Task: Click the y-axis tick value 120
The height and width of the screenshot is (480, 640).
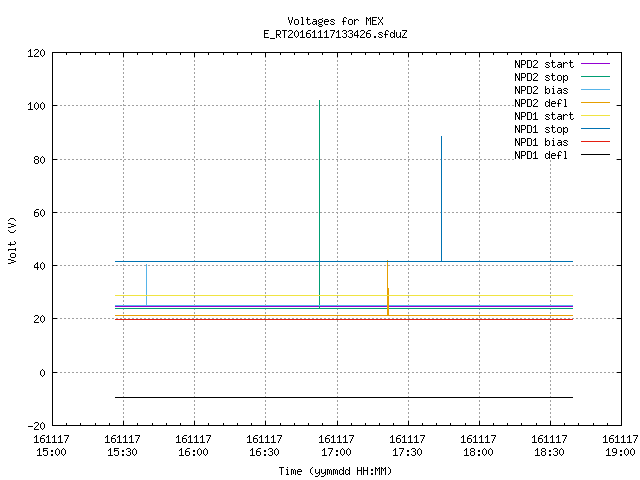Action: coord(36,53)
